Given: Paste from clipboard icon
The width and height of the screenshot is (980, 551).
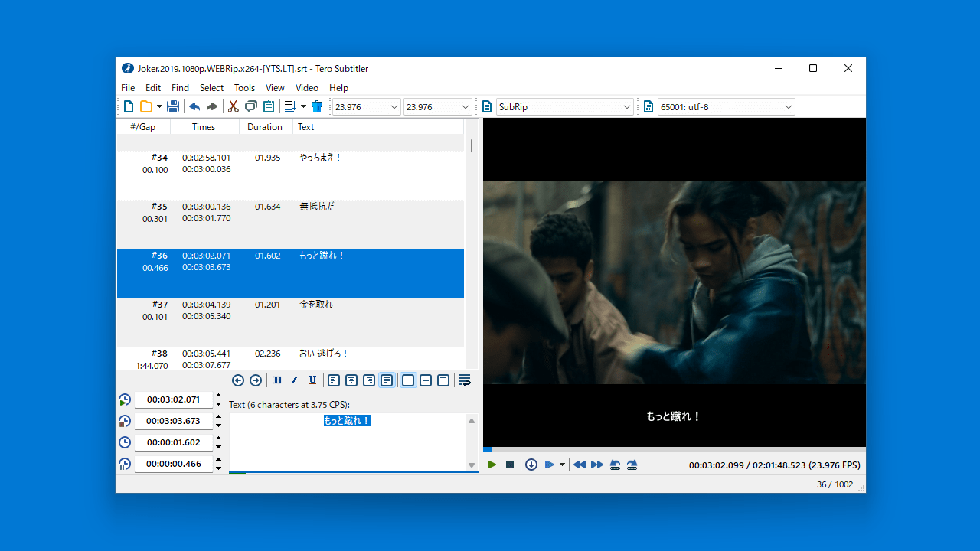Looking at the screenshot, I should 269,107.
